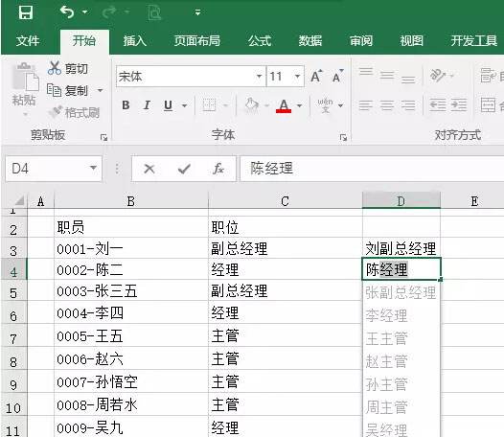Click the Select All corner triangle
This screenshot has height=437, width=504.
tap(19, 200)
